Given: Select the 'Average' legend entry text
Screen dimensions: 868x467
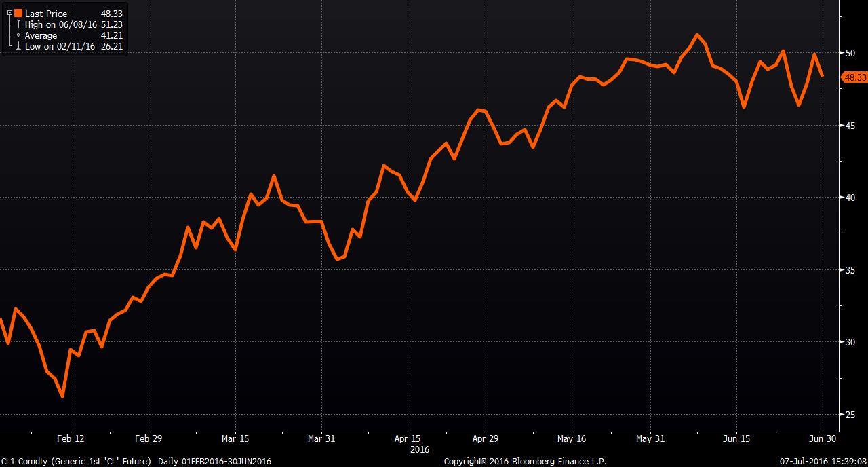Looking at the screenshot, I should point(41,35).
